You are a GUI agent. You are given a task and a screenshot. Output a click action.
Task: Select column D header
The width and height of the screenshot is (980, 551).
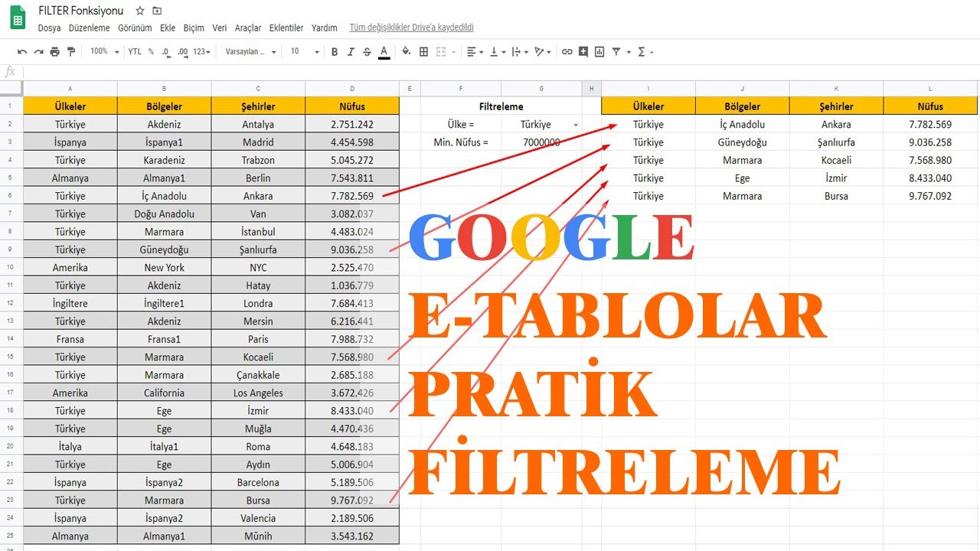point(352,89)
